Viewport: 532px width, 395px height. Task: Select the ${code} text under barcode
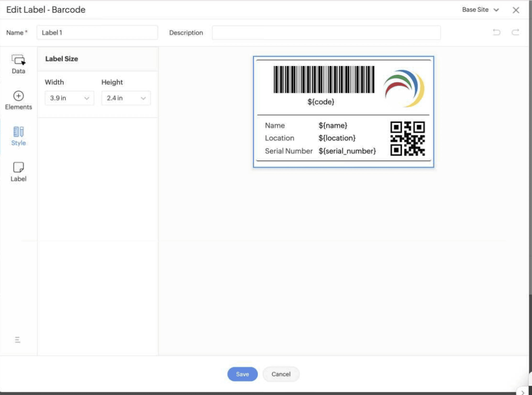pyautogui.click(x=321, y=102)
